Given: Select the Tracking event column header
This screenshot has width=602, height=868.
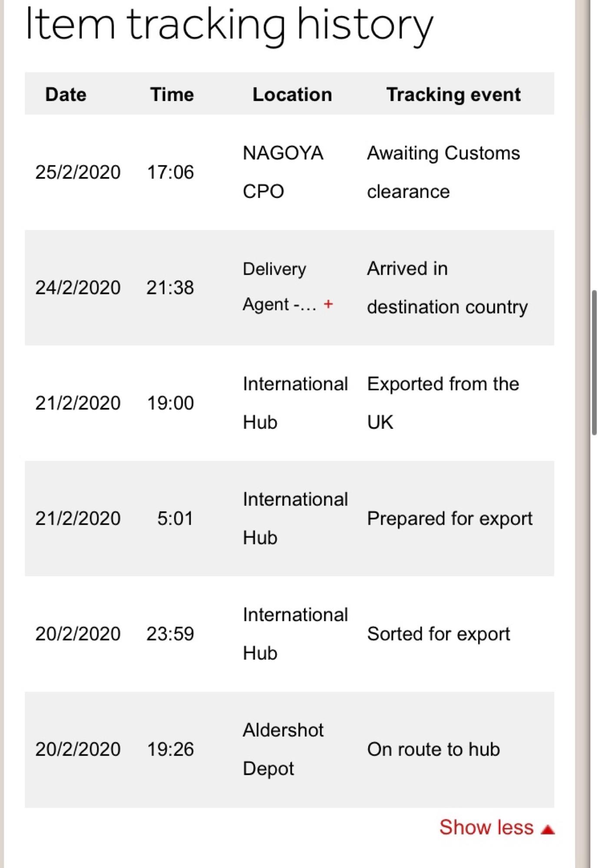Looking at the screenshot, I should tap(453, 94).
